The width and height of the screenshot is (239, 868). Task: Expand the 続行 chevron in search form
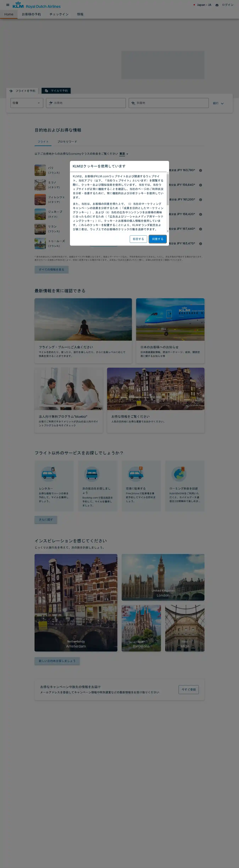coord(222,103)
